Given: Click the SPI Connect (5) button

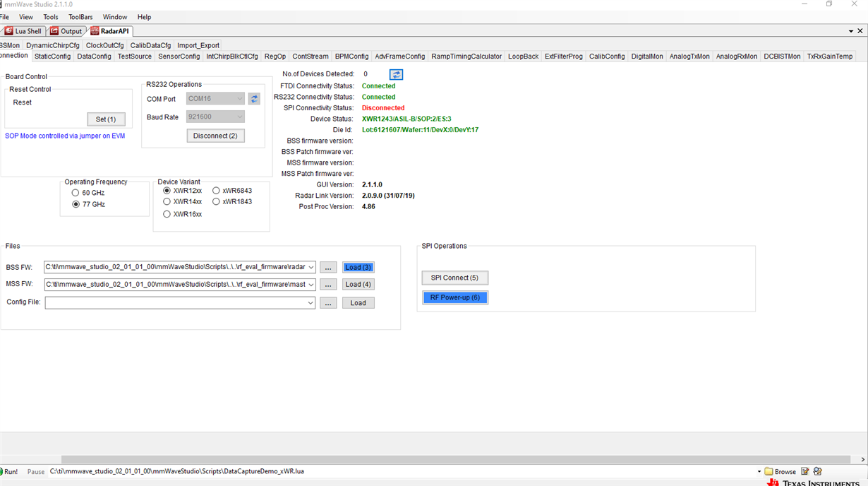Looking at the screenshot, I should point(455,278).
